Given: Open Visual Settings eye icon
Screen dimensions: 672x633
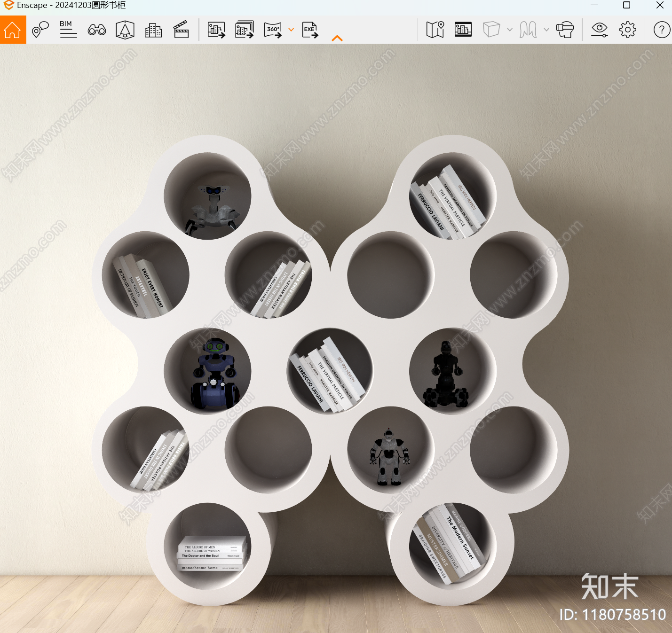Looking at the screenshot, I should pos(600,30).
